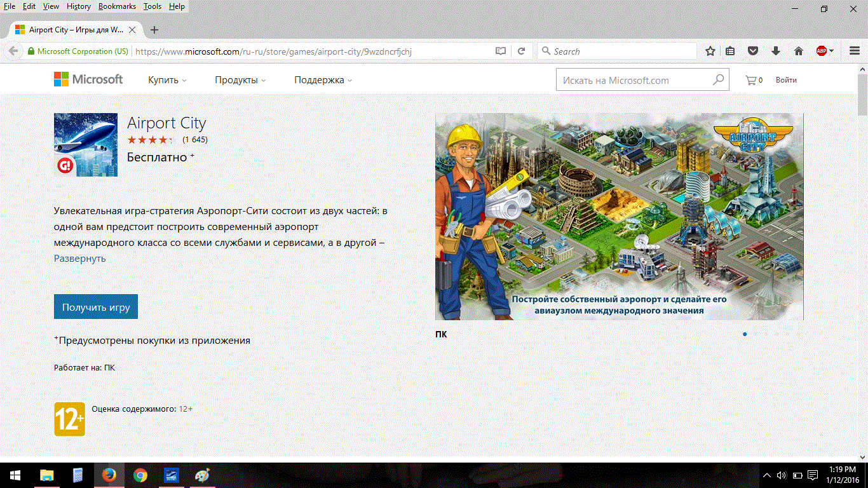Click the site search magnifier icon

[x=718, y=80]
